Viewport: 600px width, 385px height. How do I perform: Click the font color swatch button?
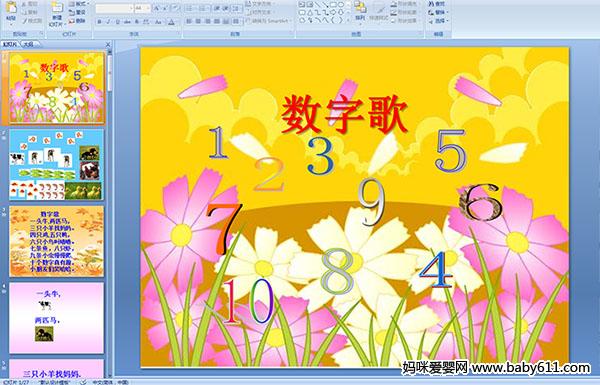(x=171, y=22)
